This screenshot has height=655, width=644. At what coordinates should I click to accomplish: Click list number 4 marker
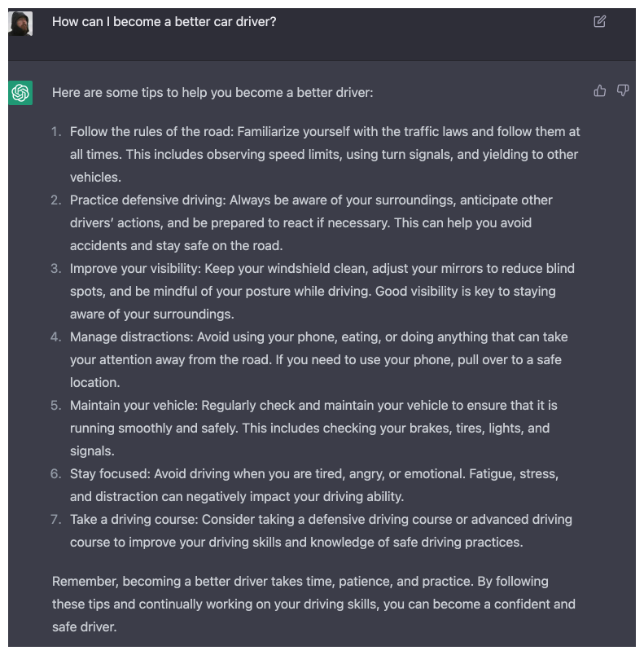(56, 337)
